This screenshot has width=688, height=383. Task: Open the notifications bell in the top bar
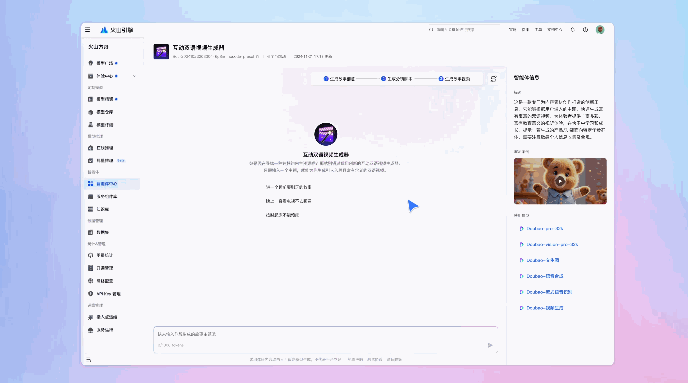[572, 30]
